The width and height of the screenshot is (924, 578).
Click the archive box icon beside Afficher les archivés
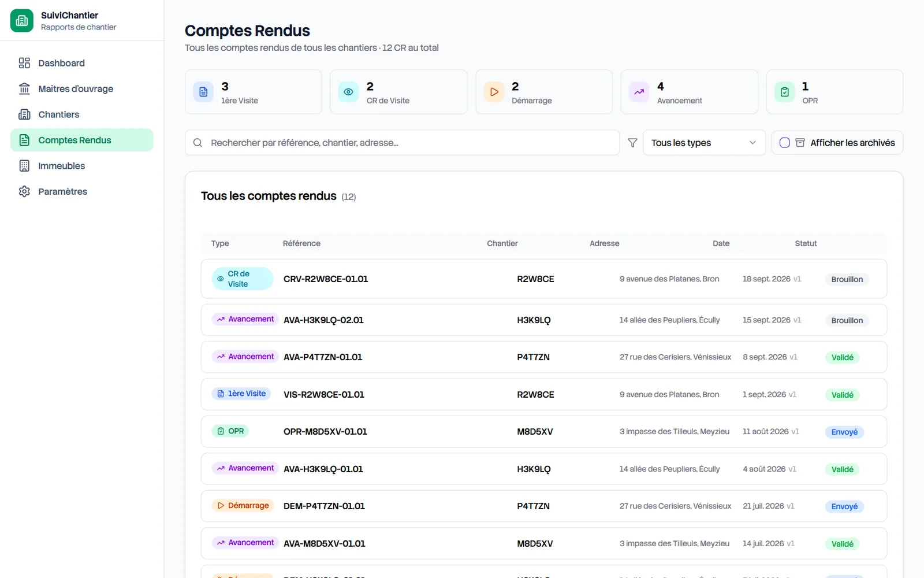(800, 143)
